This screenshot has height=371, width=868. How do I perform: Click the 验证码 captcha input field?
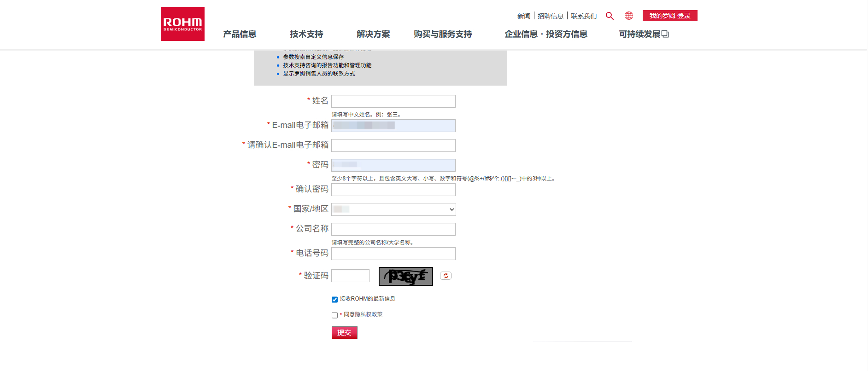coord(350,276)
